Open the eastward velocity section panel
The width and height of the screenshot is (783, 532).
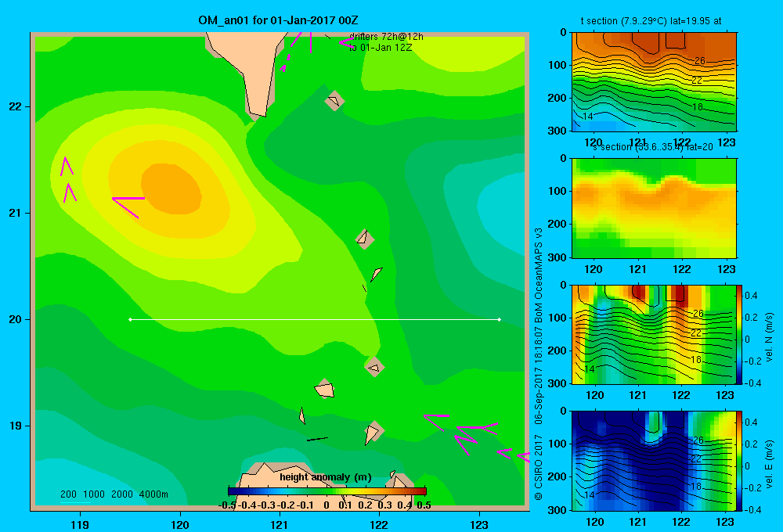(654, 460)
